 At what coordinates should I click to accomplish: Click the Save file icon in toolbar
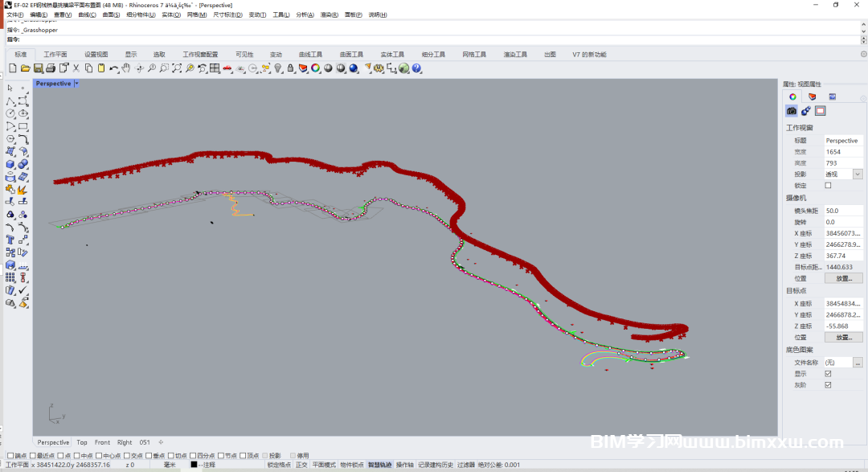[38, 68]
